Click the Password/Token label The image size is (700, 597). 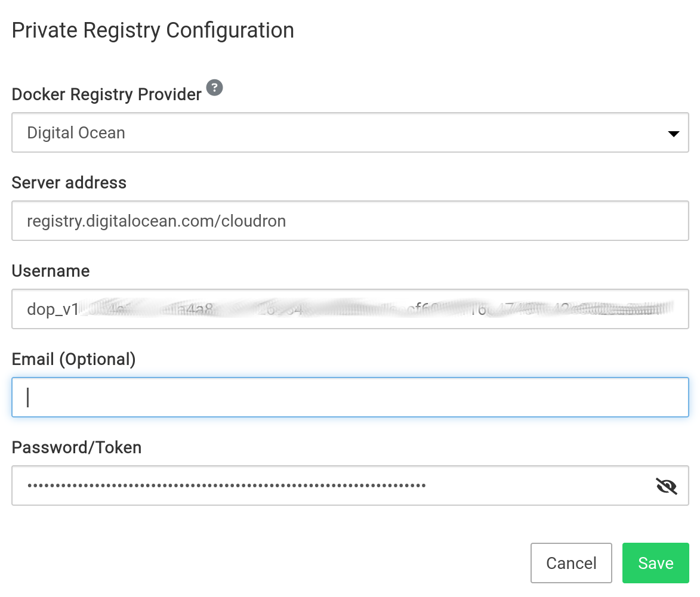tap(77, 447)
